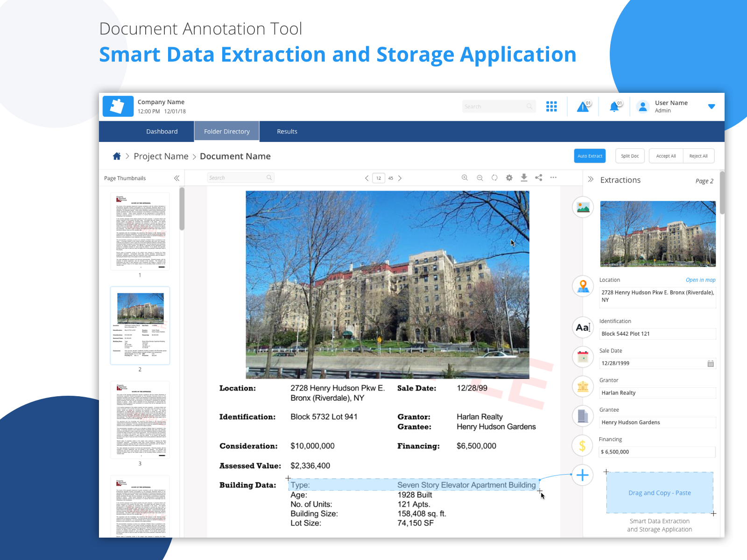747x560 pixels.
Task: Open the Sale Date calendar picker
Action: point(711,364)
